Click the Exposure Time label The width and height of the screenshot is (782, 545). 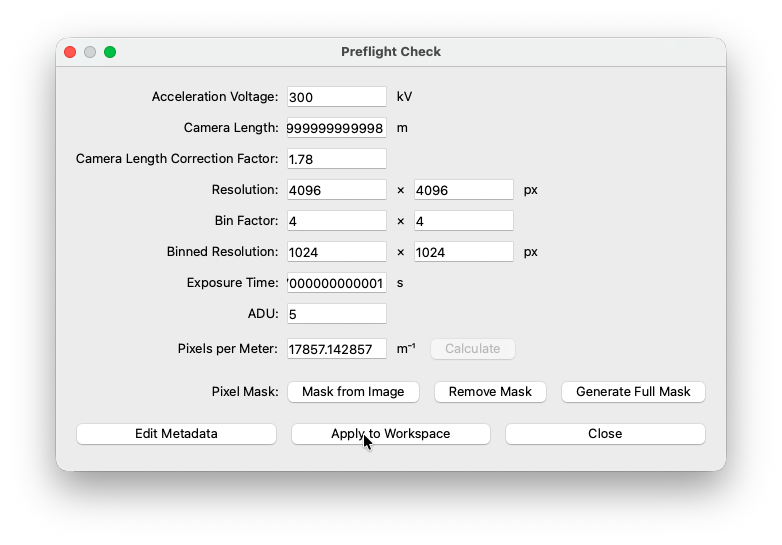232,283
